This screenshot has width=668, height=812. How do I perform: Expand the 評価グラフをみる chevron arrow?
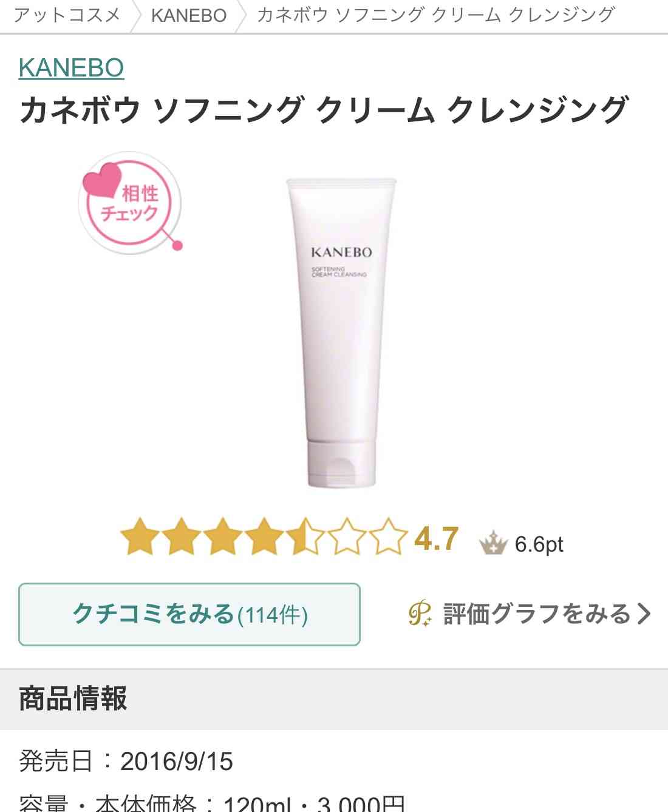click(644, 614)
